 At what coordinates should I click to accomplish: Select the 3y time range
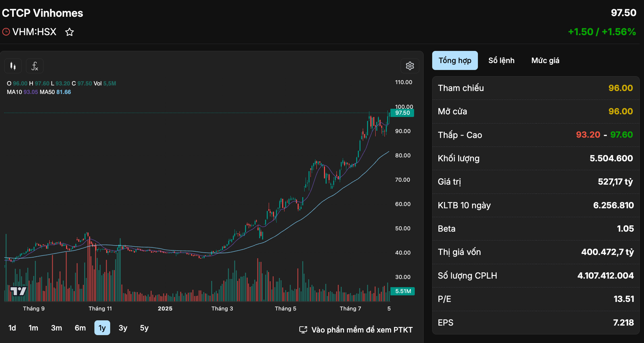[x=123, y=328]
